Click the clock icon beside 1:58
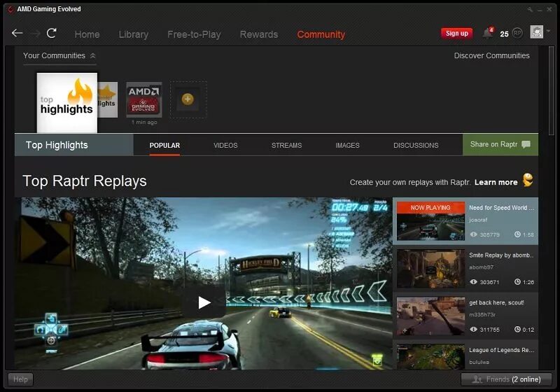This screenshot has width=560, height=392. coord(517,234)
